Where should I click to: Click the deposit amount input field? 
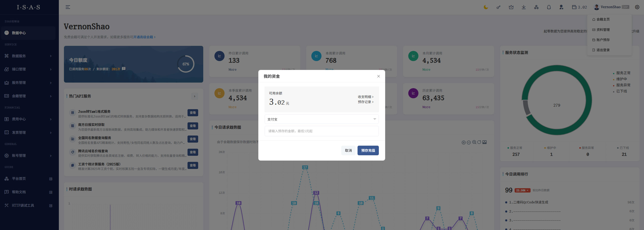[x=321, y=131]
